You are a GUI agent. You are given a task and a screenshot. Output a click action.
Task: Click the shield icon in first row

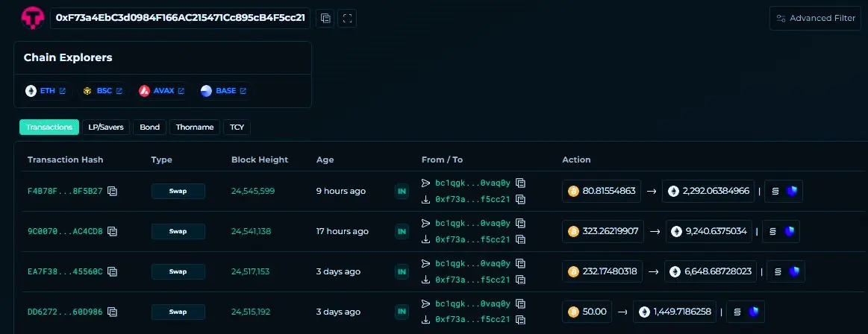pos(792,192)
